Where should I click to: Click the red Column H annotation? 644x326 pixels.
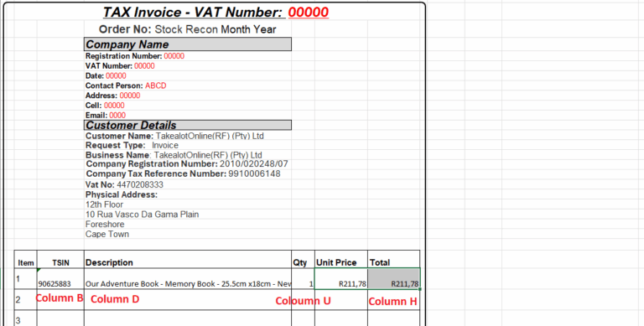point(392,302)
